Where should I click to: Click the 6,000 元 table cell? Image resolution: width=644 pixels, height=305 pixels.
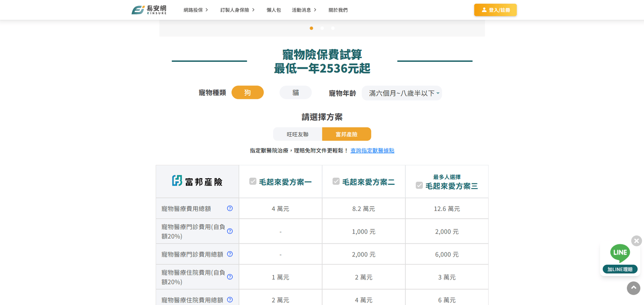click(447, 254)
